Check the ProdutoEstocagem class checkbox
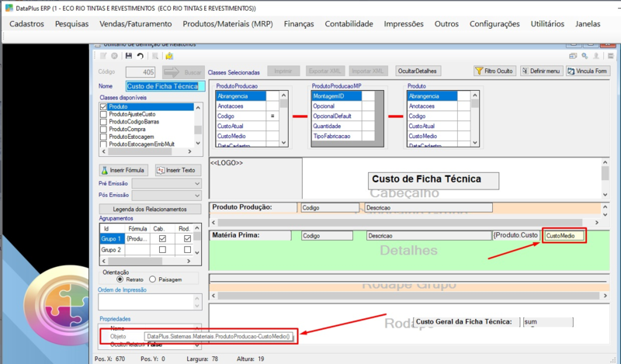This screenshot has width=621, height=364. pyautogui.click(x=104, y=137)
